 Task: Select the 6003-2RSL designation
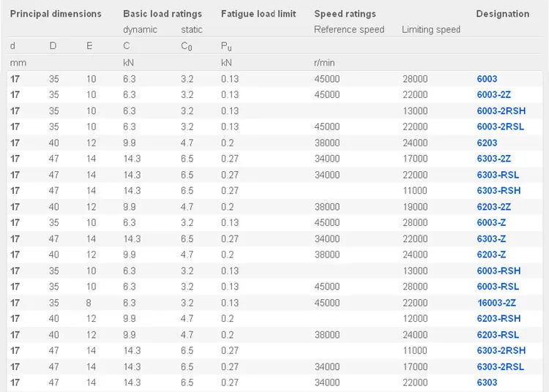(x=500, y=127)
